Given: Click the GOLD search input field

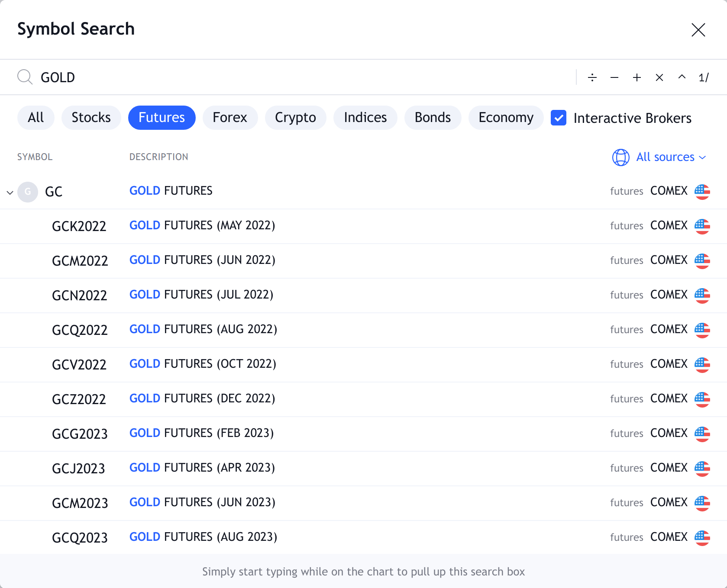Looking at the screenshot, I should pyautogui.click(x=303, y=77).
